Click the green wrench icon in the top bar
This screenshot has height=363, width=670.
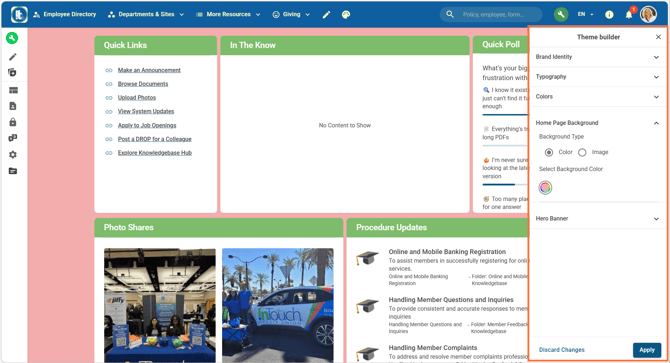[x=561, y=15]
